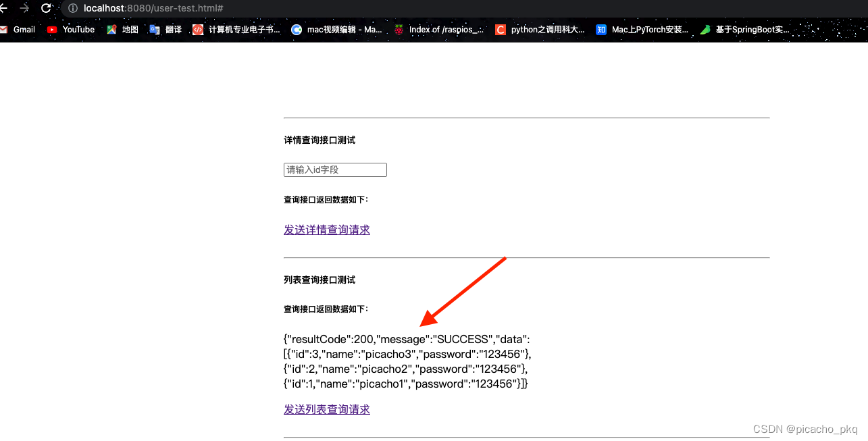Open the Gmail bookmark
The height and width of the screenshot is (441, 868).
(x=18, y=30)
